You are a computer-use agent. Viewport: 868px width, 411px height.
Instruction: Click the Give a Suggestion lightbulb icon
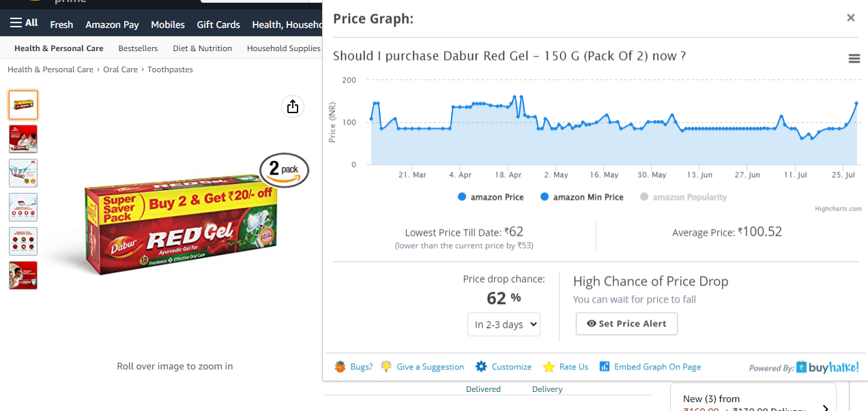[386, 367]
